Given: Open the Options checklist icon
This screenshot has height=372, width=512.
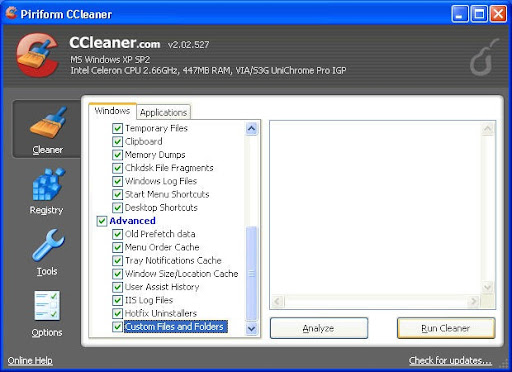Looking at the screenshot, I should tap(47, 305).
